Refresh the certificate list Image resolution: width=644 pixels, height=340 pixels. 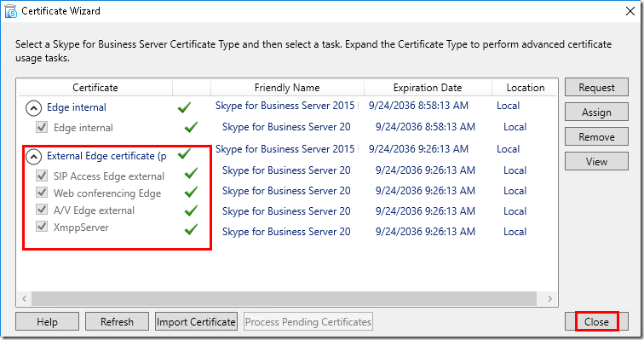click(117, 321)
